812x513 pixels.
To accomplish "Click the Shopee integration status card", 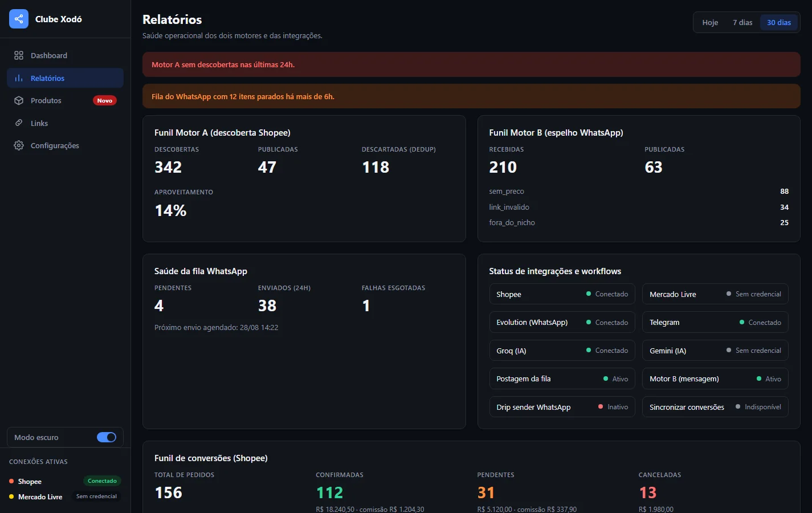I will [562, 294].
